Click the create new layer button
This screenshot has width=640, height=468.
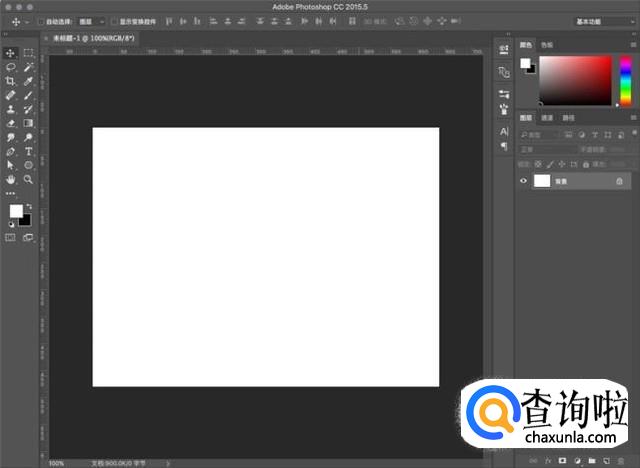pos(606,460)
